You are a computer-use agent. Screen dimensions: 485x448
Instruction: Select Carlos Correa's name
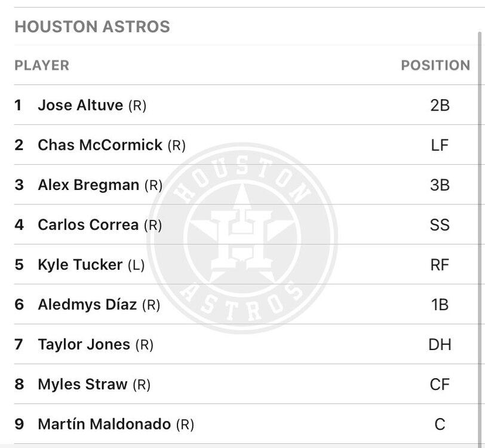coord(88,225)
